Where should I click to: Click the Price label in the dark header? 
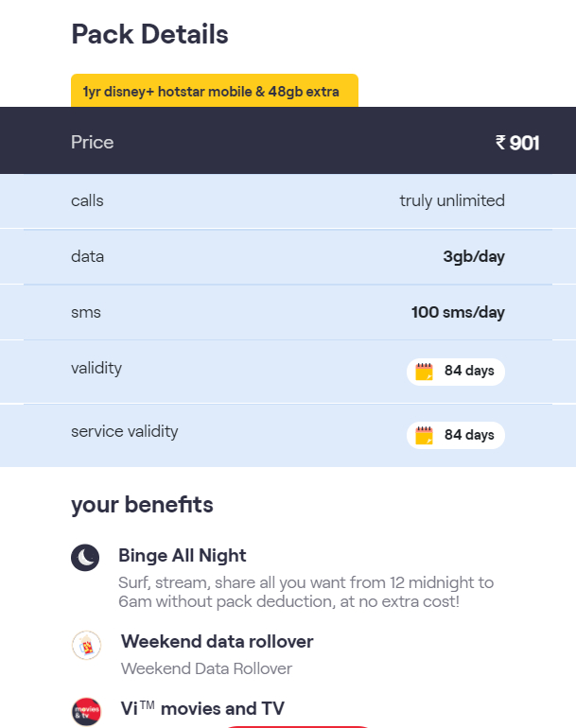click(x=93, y=143)
